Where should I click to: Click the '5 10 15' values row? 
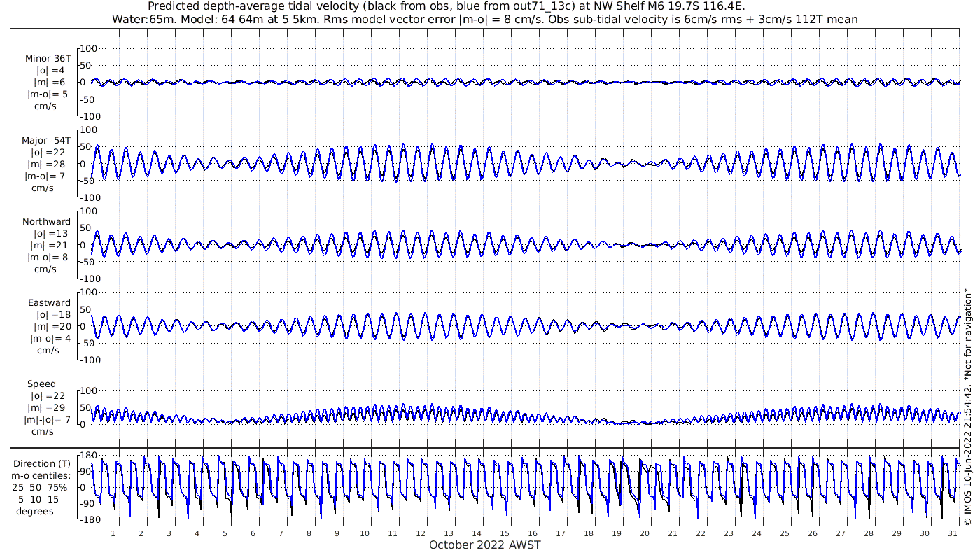click(x=39, y=500)
